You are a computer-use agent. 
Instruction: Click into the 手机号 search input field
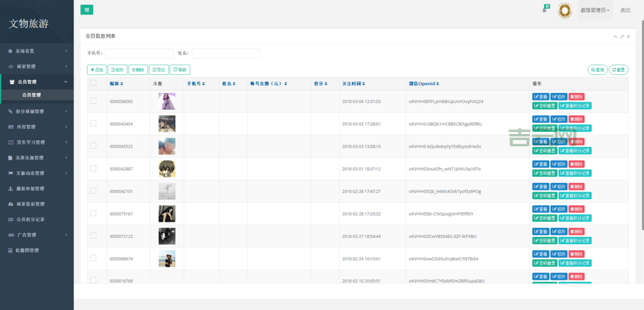(139, 53)
